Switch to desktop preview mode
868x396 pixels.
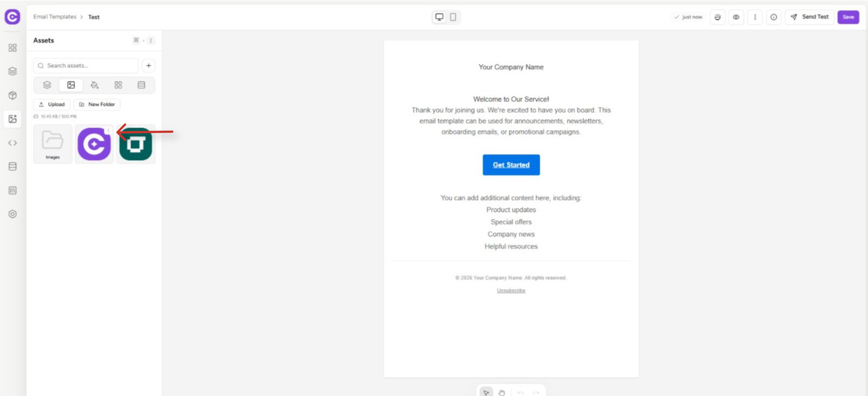tap(439, 17)
